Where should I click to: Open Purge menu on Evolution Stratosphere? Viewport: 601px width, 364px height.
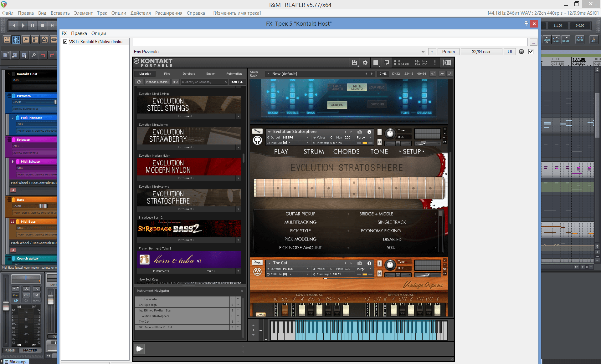(x=364, y=138)
